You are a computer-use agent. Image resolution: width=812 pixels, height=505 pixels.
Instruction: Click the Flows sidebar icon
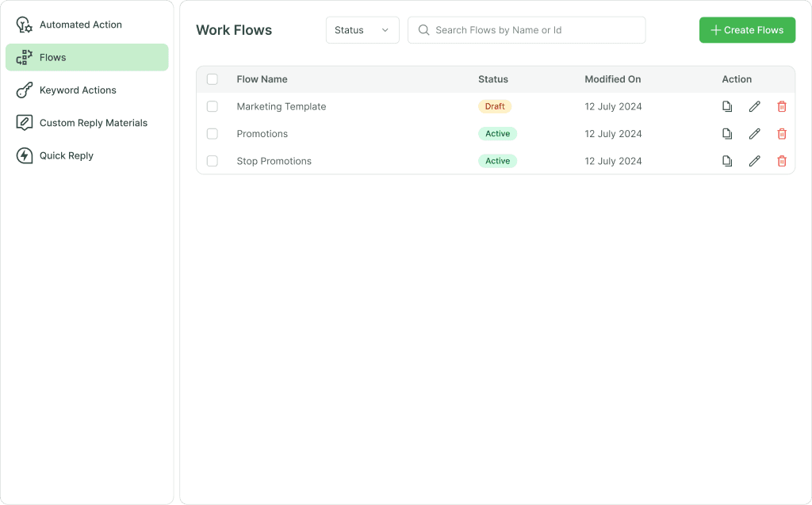tap(23, 57)
